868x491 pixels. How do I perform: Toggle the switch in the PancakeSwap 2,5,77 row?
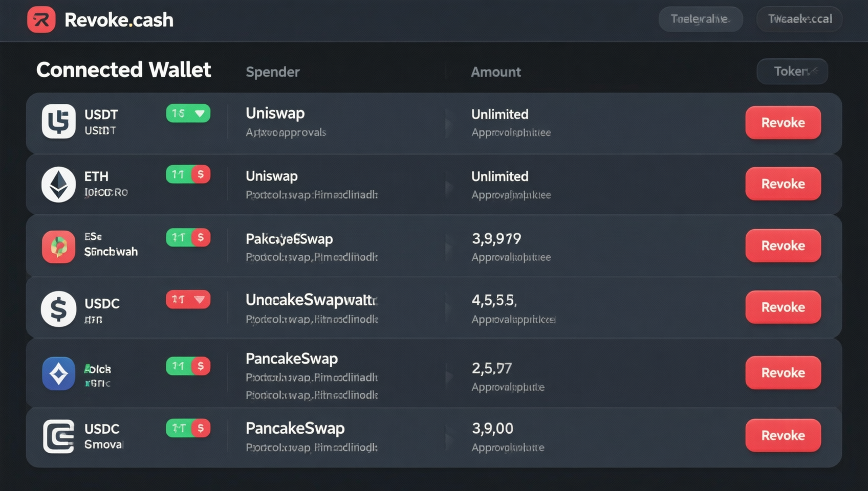[188, 366]
